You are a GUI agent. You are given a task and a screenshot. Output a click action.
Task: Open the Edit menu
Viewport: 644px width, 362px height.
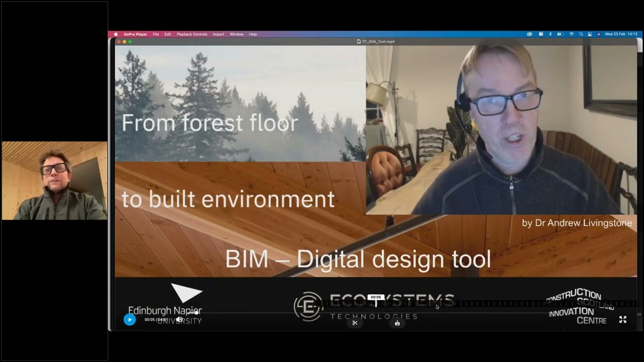tap(168, 34)
